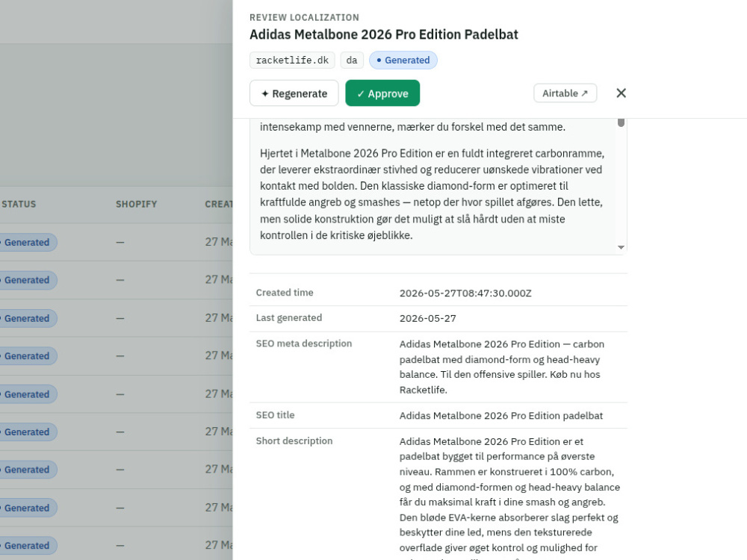Open the record in Airtable
747x560 pixels.
565,93
